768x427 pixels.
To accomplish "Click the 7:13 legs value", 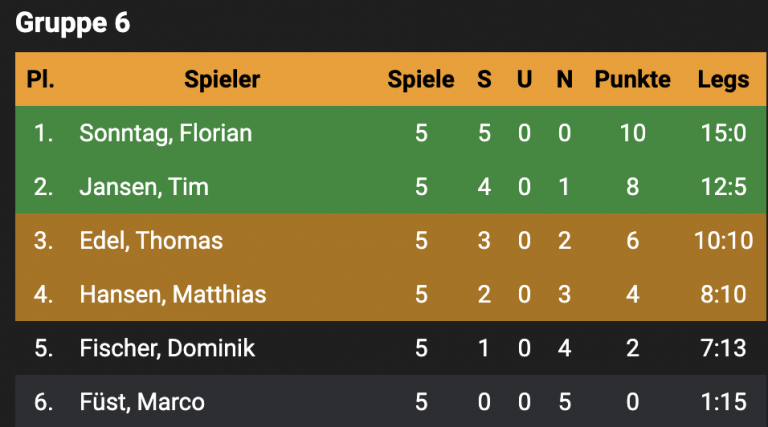I will coord(722,348).
